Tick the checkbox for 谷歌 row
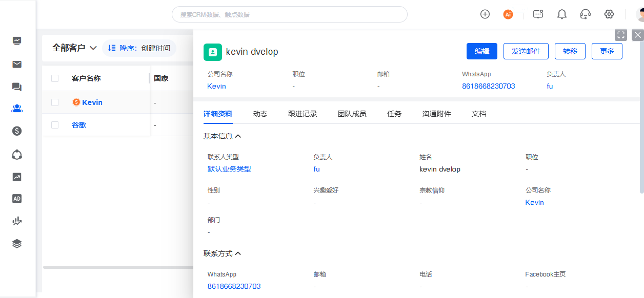The width and height of the screenshot is (644, 298). [x=55, y=125]
